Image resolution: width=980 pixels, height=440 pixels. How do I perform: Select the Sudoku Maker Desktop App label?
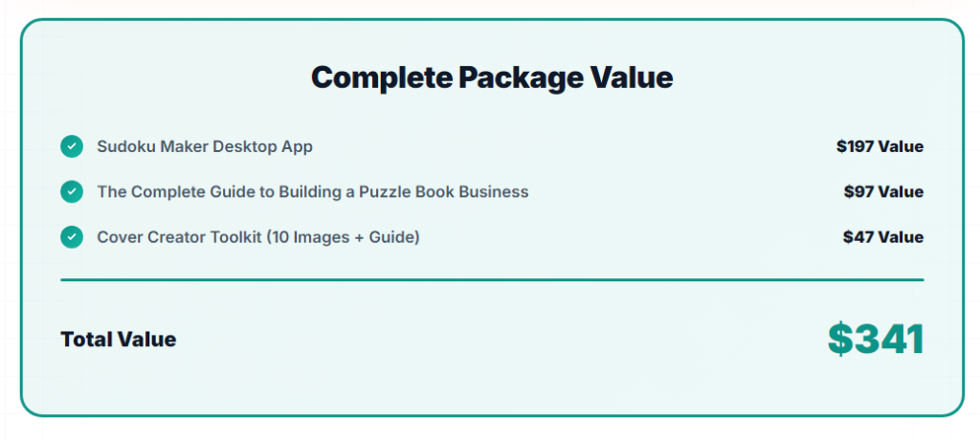click(x=205, y=146)
